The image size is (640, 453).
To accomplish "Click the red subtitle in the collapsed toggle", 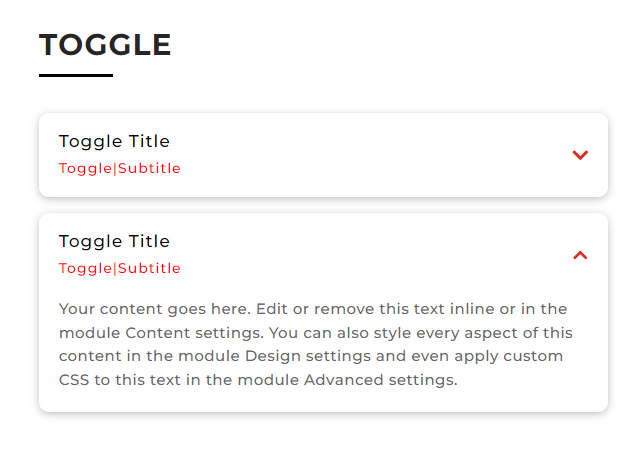I will click(x=119, y=168).
